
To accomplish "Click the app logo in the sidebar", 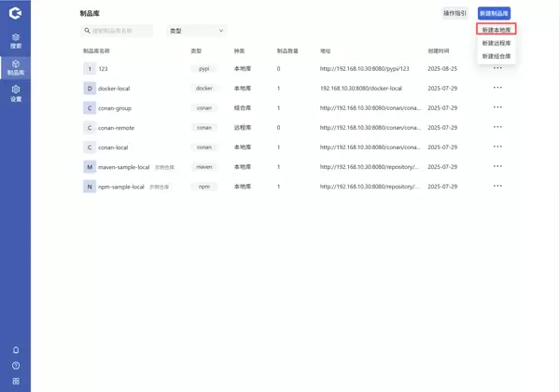I will (15, 13).
